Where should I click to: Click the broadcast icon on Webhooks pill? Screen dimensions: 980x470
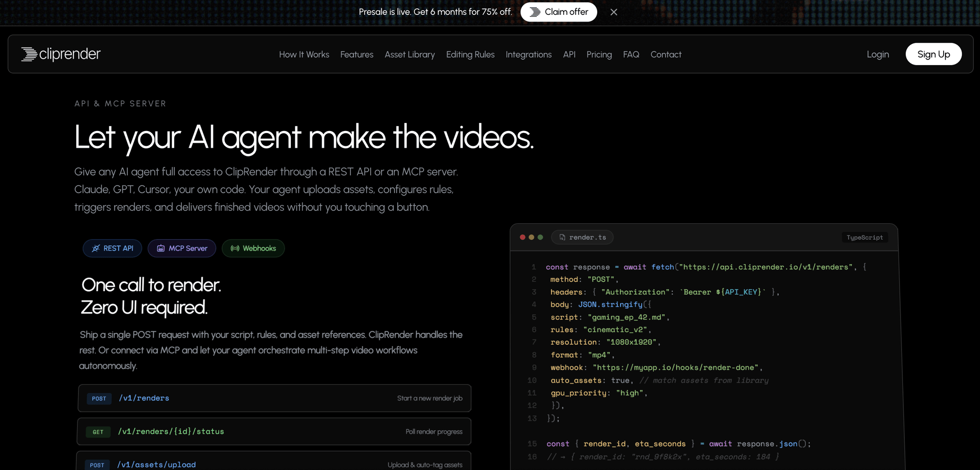pyautogui.click(x=235, y=248)
